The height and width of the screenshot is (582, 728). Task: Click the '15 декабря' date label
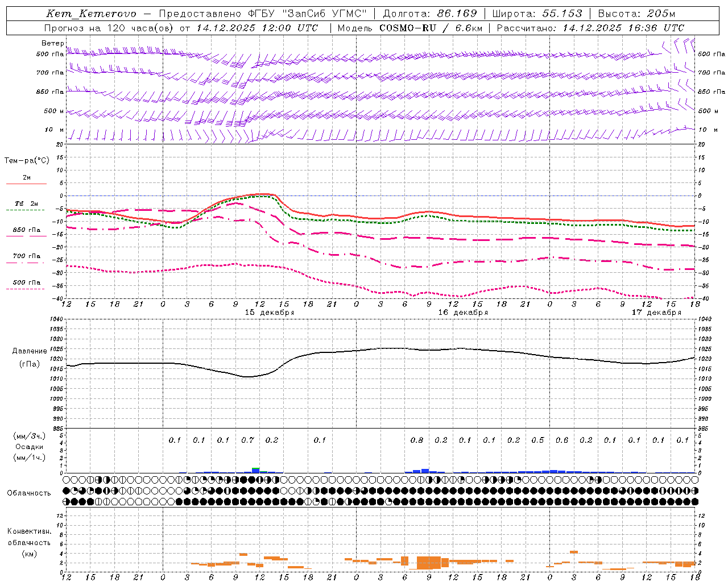point(270,313)
